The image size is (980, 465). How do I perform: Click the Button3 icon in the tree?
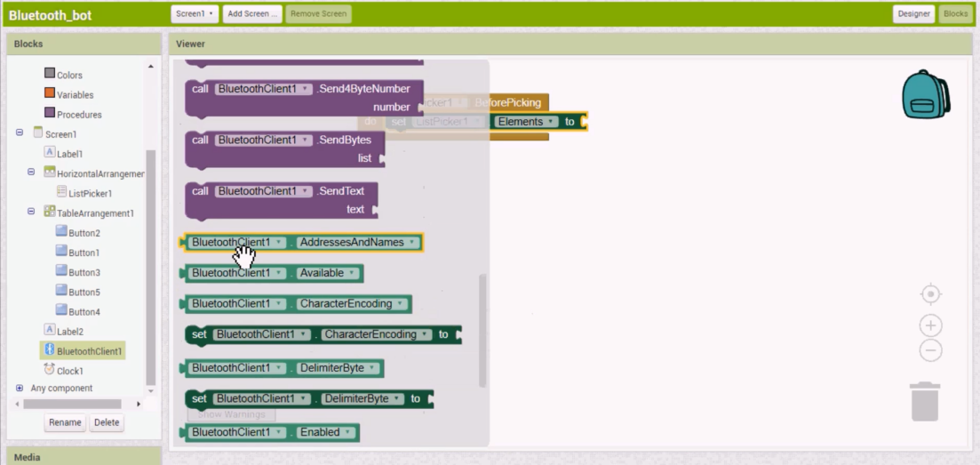pyautogui.click(x=61, y=270)
